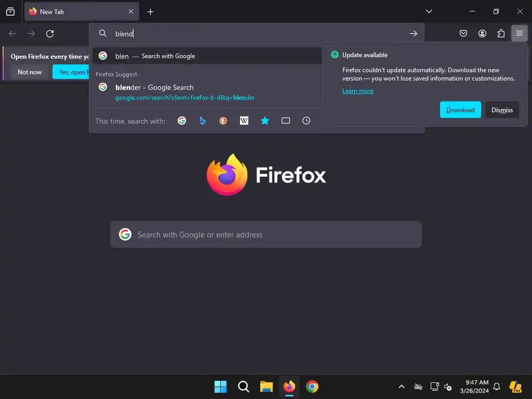Screen dimensions: 532x399
Task: Launch Google Chrome from taskbar
Action: 312,387
